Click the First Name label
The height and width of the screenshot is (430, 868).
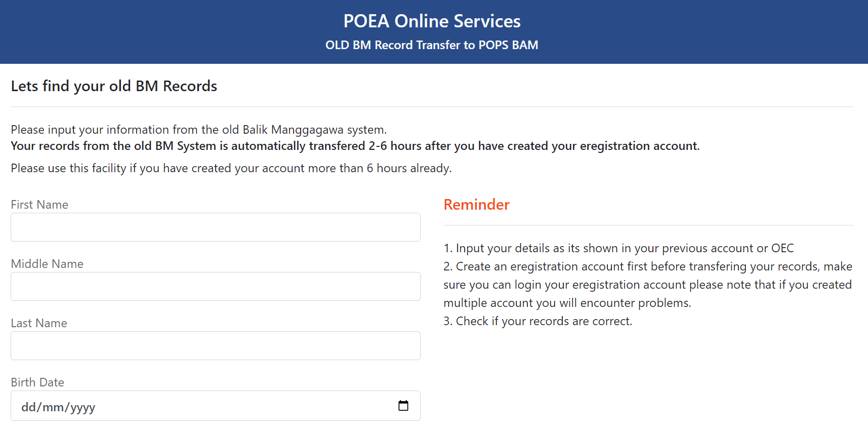39,205
